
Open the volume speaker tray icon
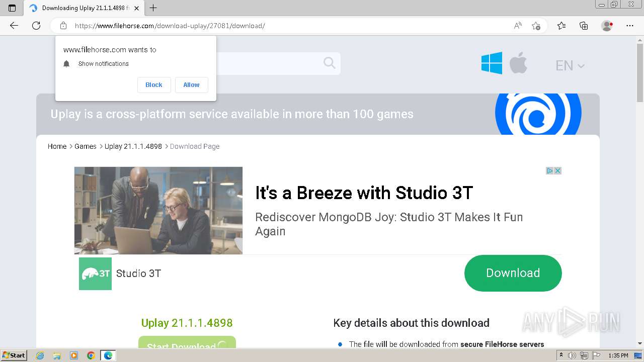point(572,355)
